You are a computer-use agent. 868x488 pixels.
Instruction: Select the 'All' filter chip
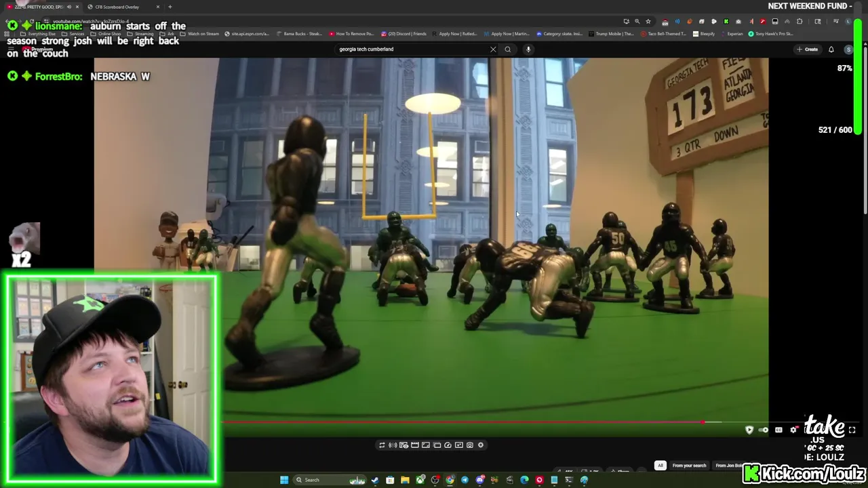pyautogui.click(x=660, y=466)
